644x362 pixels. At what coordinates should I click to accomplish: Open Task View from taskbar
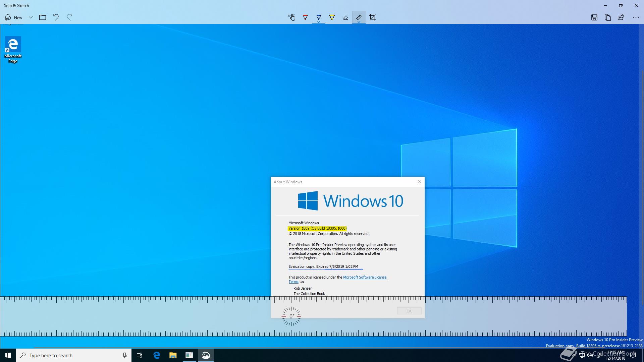(140, 355)
